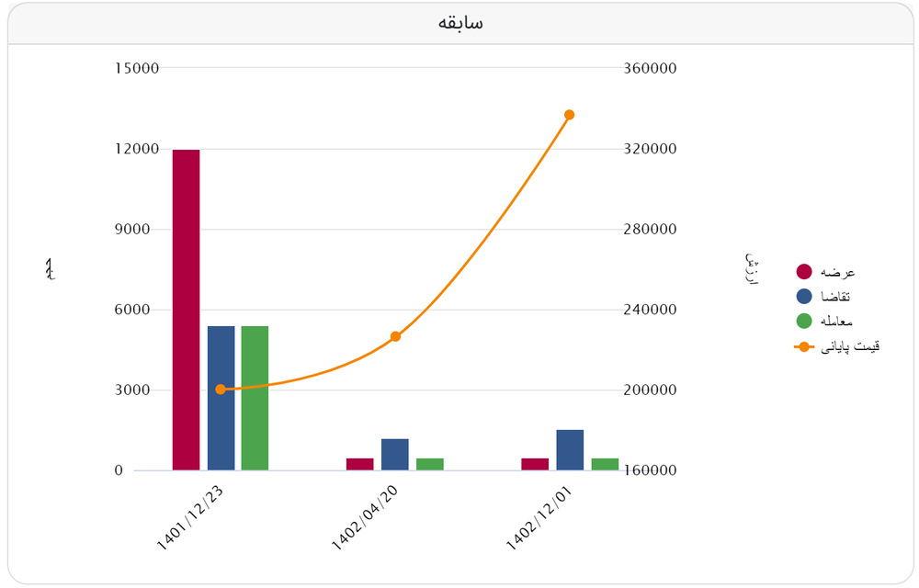The image size is (919, 588).
Task: Click the blue bar for 1402/12/01
Action: coord(570,450)
